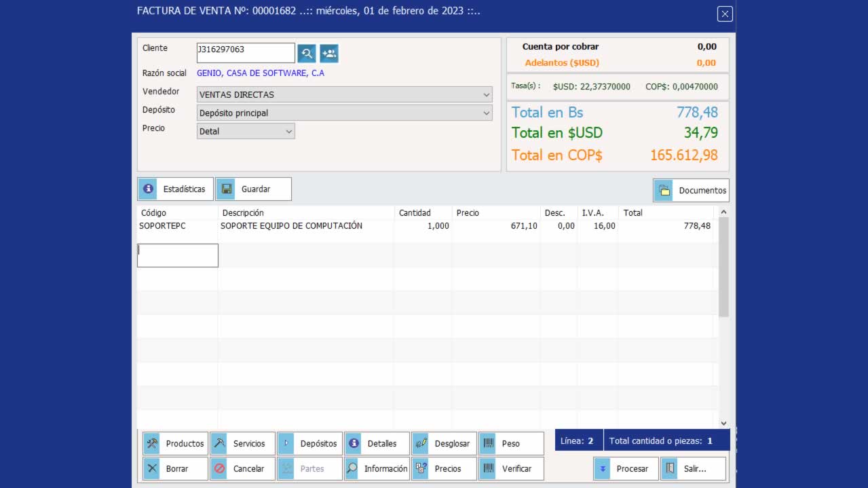
Task: Save invoice with Guardar button
Action: 253,189
